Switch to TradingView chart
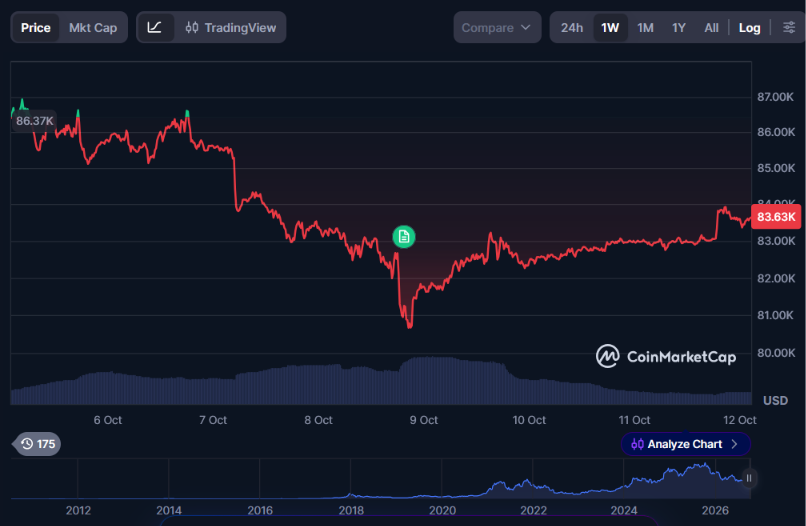Screen dimensions: 806x526 231,28
